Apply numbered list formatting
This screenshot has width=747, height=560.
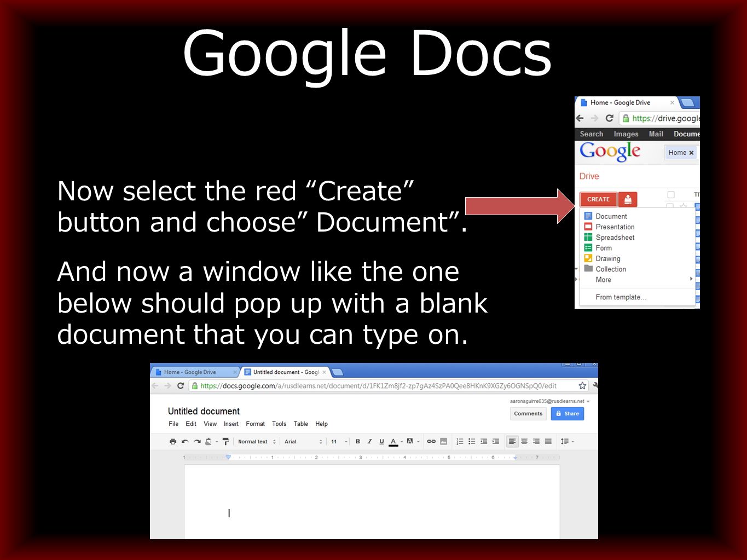click(460, 441)
